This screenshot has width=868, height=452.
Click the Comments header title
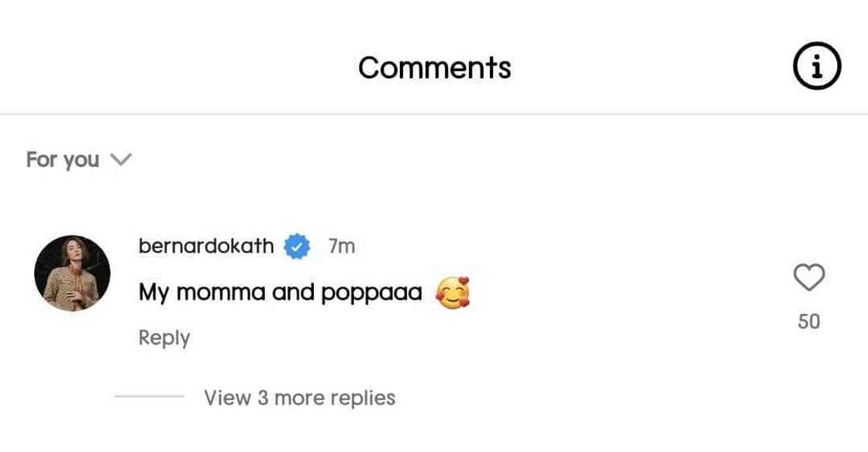click(x=434, y=67)
